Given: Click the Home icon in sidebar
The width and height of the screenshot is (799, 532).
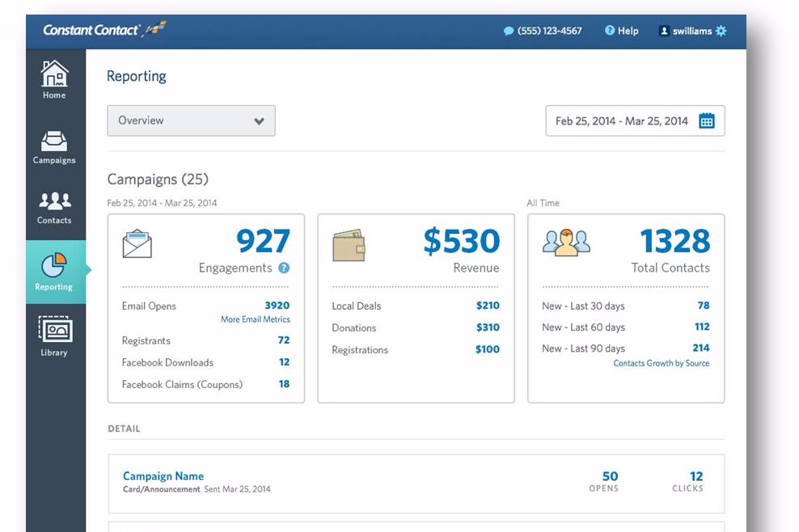Looking at the screenshot, I should [54, 74].
